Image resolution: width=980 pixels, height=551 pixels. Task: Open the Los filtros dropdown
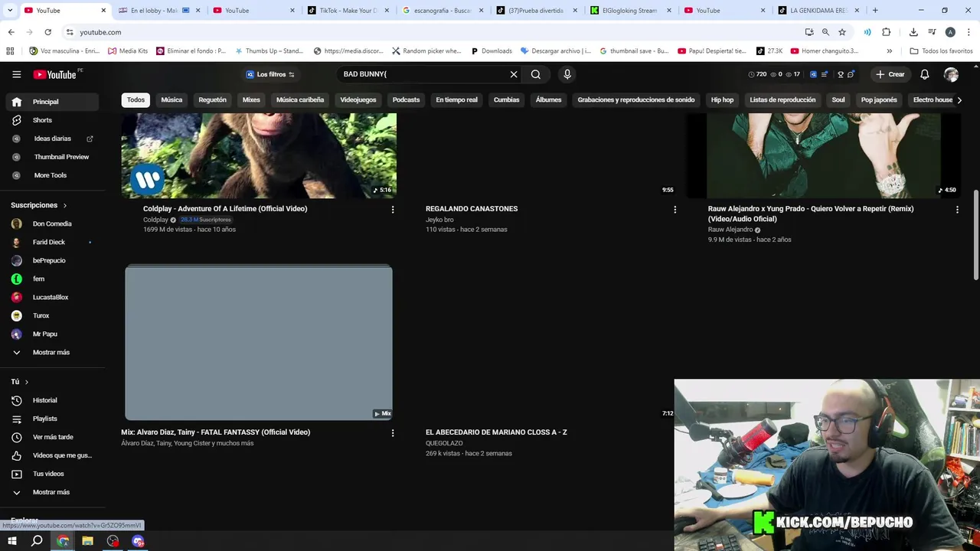(x=270, y=74)
